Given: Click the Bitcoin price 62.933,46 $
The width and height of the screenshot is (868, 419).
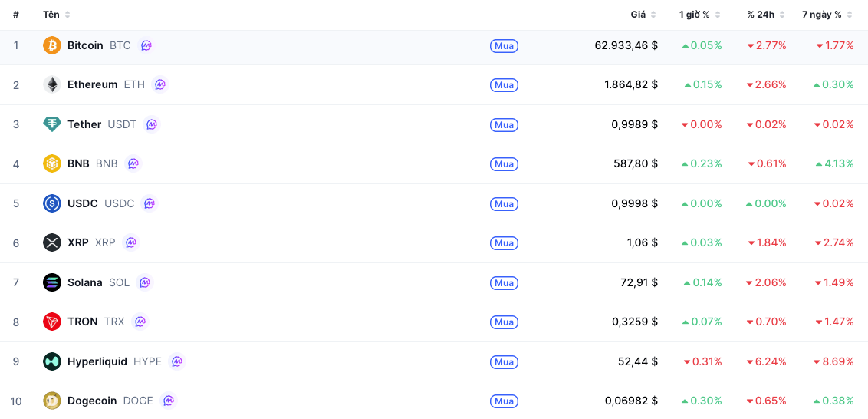Looking at the screenshot, I should click(x=626, y=45).
